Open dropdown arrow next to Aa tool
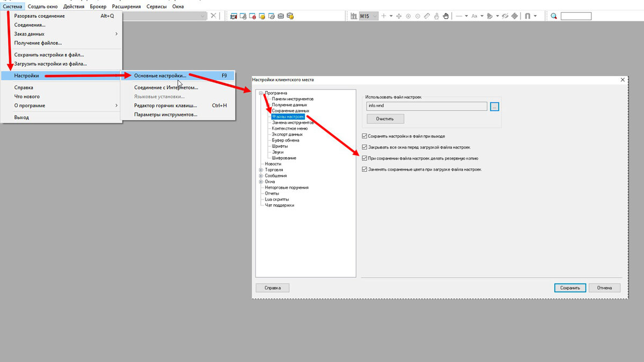644x362 pixels. click(482, 16)
